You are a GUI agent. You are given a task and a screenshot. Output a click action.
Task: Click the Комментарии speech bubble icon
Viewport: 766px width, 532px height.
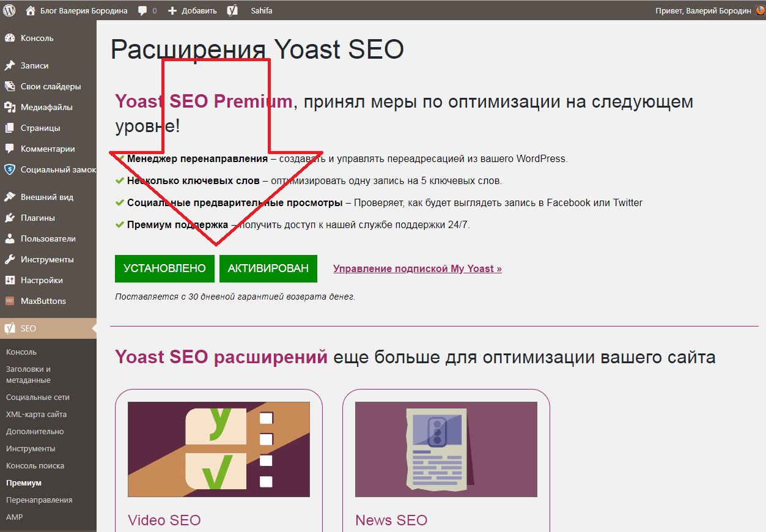(10, 149)
